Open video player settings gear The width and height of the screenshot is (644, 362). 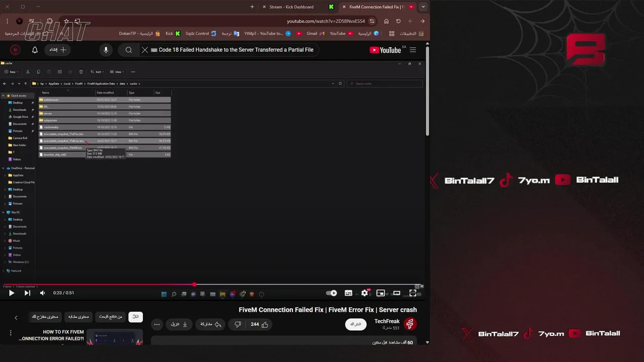click(x=365, y=293)
